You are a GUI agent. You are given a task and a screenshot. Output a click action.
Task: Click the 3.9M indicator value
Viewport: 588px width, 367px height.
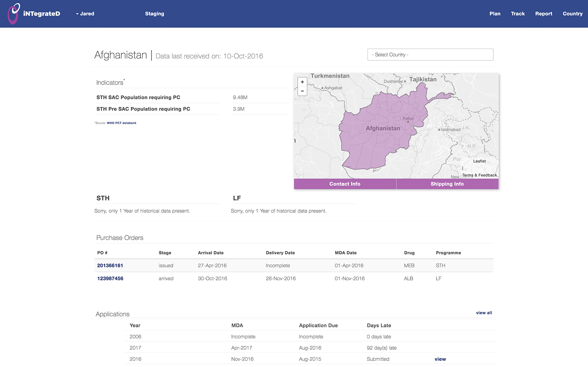[x=239, y=109]
